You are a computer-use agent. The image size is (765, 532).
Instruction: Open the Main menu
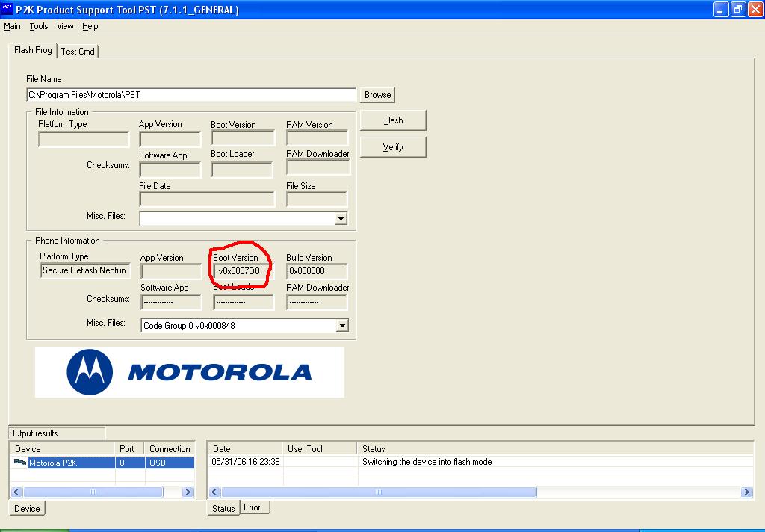[12, 26]
